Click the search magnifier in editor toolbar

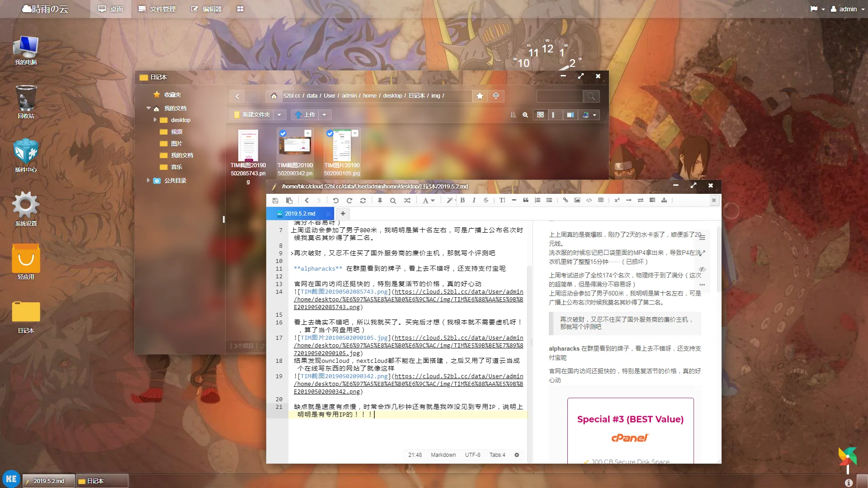tap(393, 200)
